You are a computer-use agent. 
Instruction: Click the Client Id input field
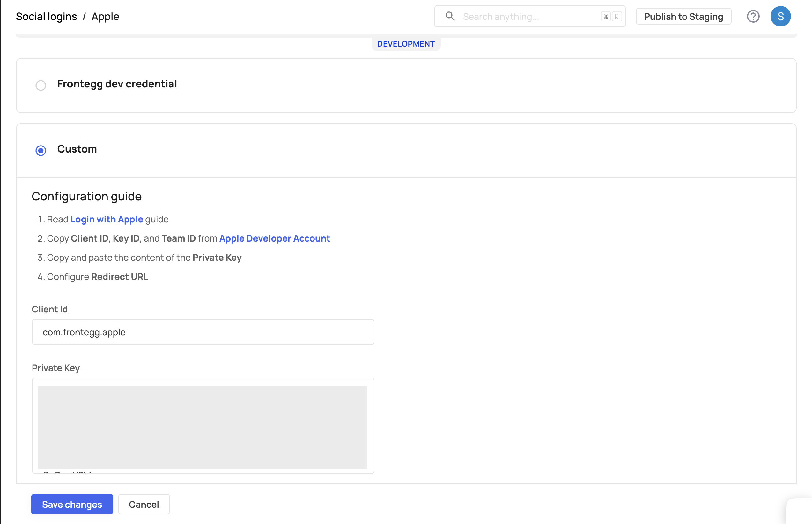pos(203,332)
